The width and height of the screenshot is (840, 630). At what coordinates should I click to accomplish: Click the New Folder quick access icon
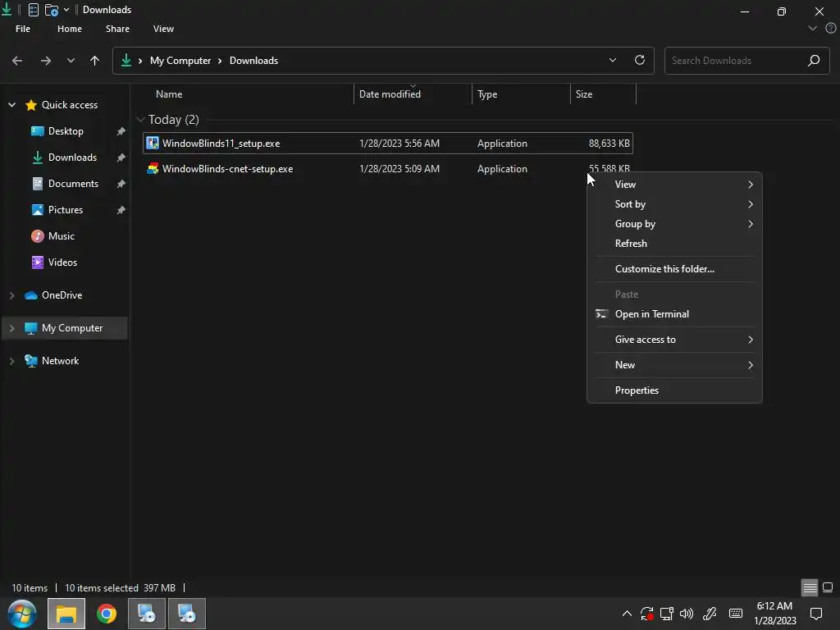pyautogui.click(x=52, y=10)
